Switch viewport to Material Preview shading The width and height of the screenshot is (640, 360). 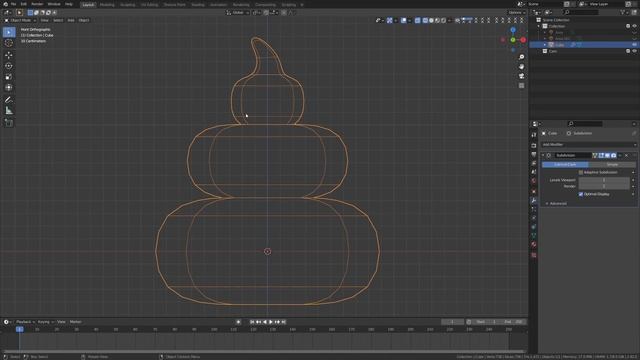point(438,20)
